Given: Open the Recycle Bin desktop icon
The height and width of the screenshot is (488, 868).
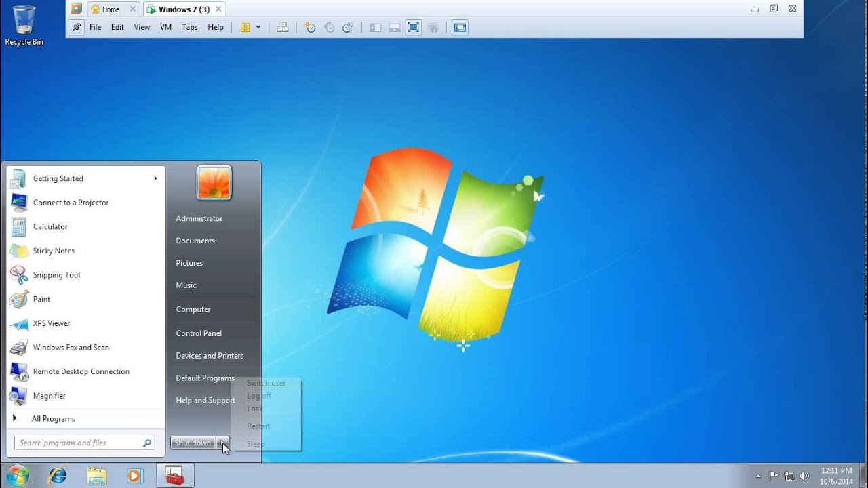Looking at the screenshot, I should click(24, 26).
